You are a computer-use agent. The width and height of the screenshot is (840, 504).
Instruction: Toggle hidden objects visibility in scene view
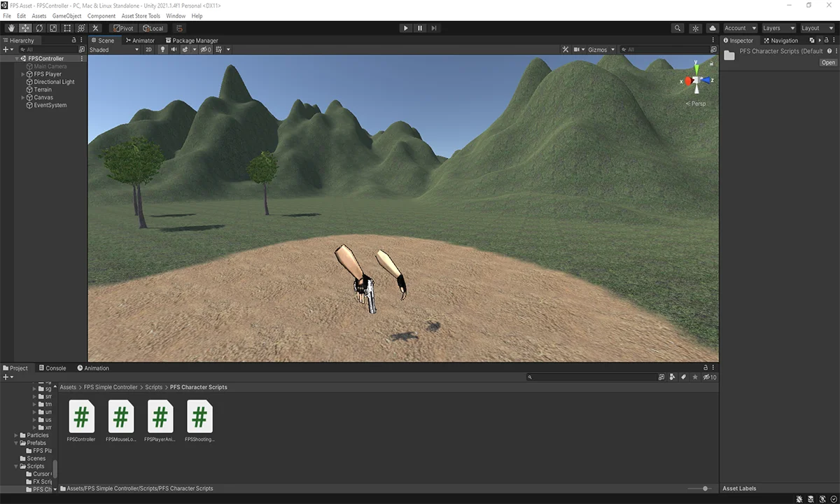click(206, 50)
